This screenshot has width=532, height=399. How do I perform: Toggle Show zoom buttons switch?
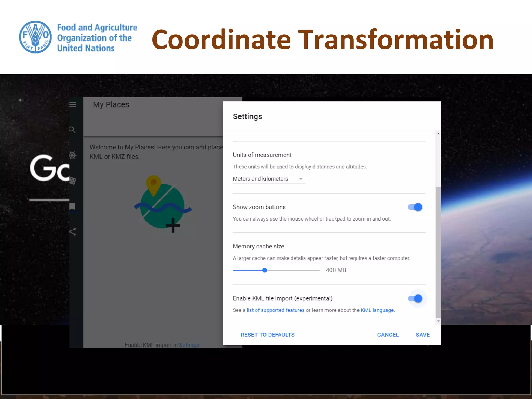pyautogui.click(x=415, y=207)
